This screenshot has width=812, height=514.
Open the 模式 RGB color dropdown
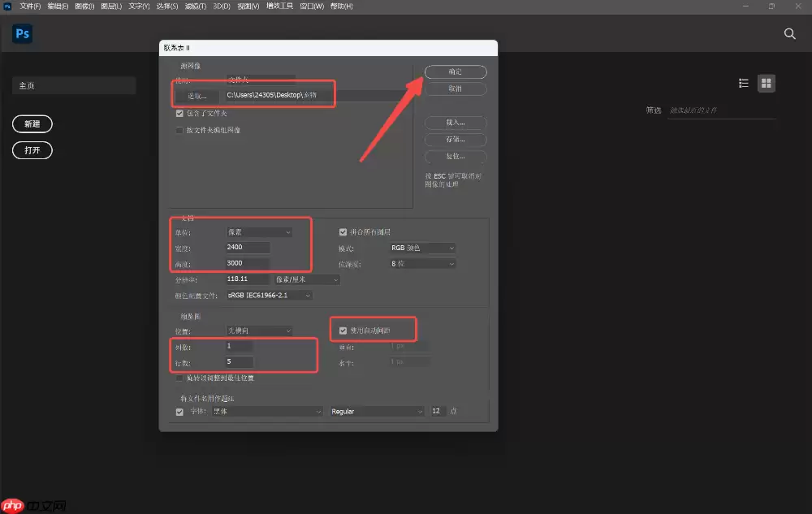coord(421,248)
